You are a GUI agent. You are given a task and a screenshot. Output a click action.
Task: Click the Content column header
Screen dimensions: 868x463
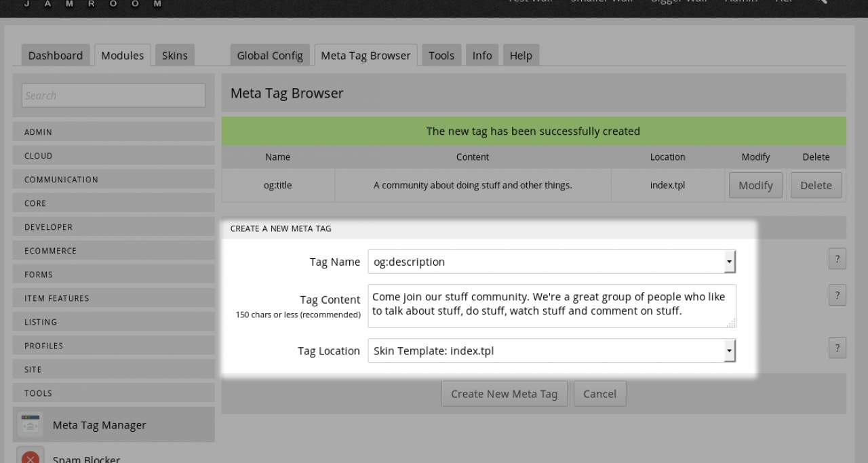(x=473, y=157)
